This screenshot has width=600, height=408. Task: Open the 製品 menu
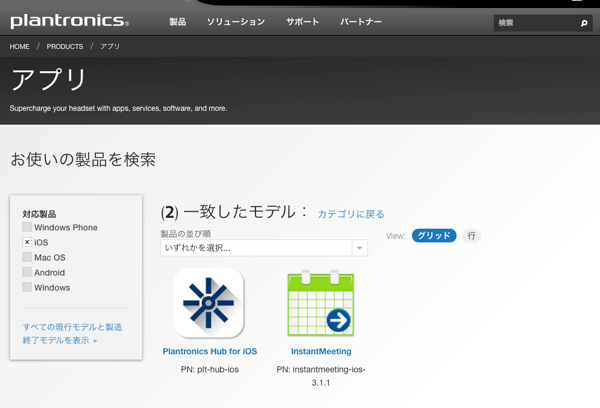178,22
